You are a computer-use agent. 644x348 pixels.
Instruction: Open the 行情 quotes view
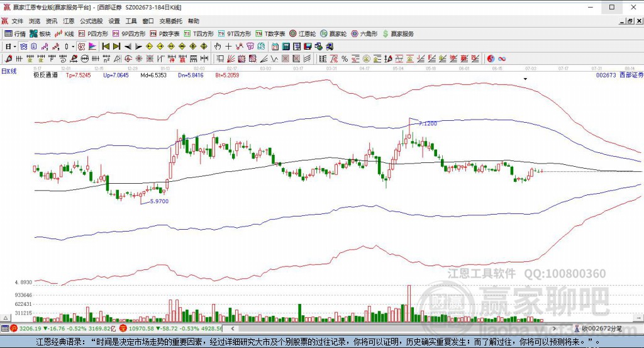(x=15, y=34)
